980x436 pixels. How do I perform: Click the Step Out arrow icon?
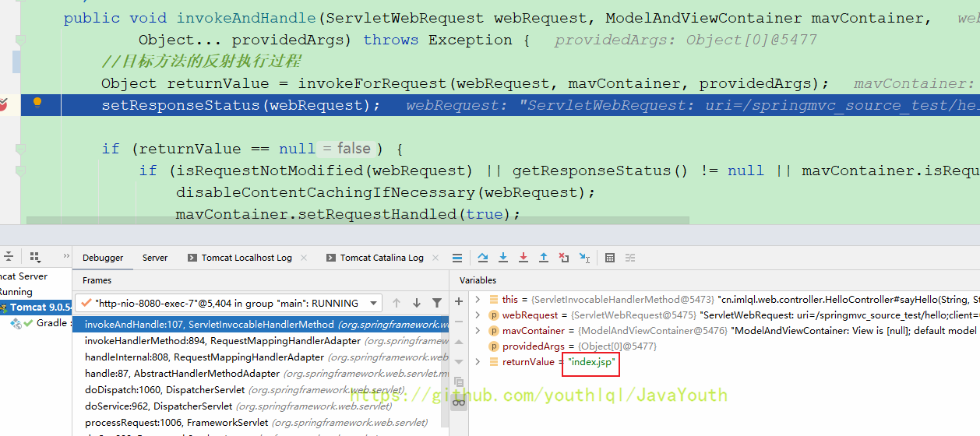544,258
